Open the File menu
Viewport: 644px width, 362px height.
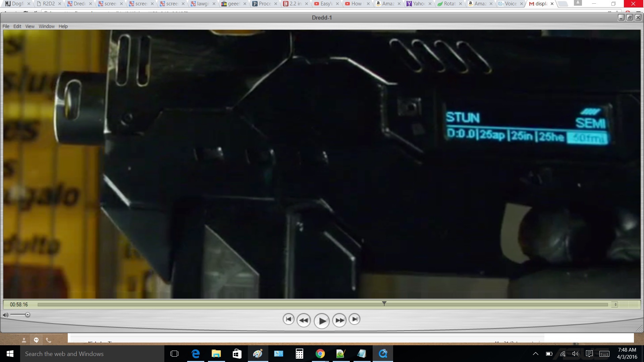(6, 26)
